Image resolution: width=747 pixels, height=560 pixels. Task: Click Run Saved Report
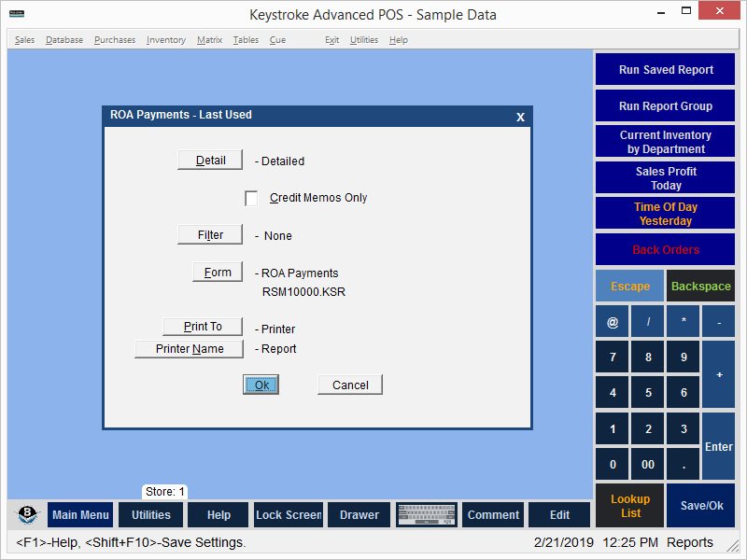(x=665, y=69)
